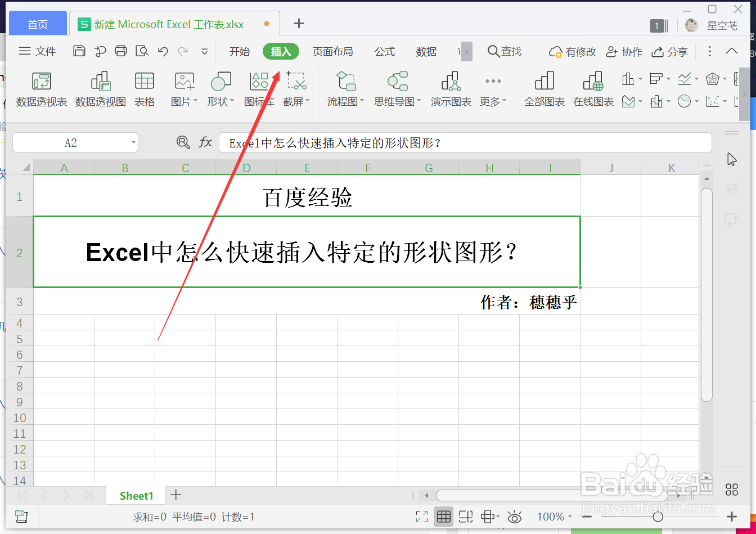This screenshot has height=534, width=756.
Task: Go to the Home (首页) tab
Action: pos(38,24)
